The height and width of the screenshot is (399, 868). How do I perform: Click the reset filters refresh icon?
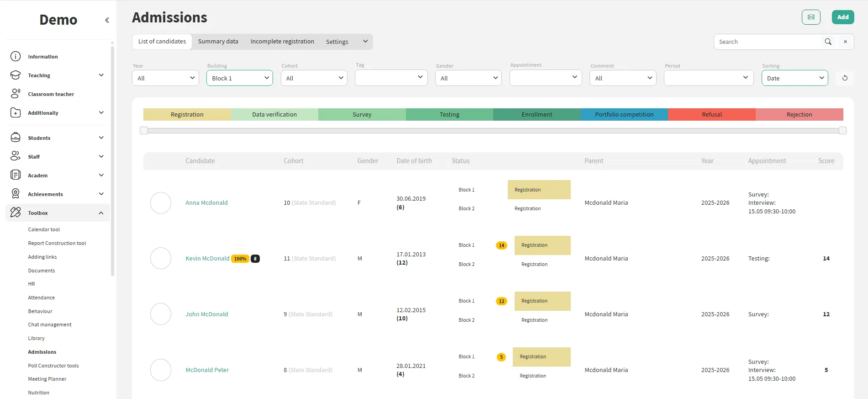point(845,78)
